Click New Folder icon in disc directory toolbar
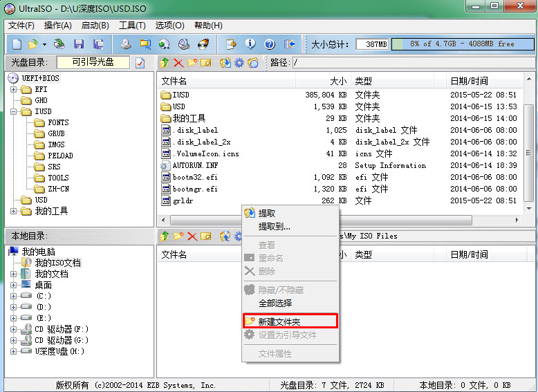 (192, 63)
